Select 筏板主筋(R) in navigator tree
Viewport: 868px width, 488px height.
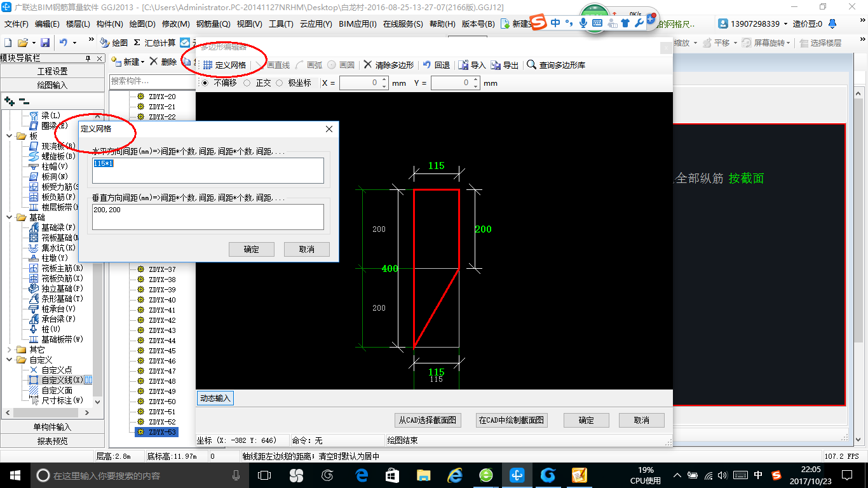click(x=62, y=268)
